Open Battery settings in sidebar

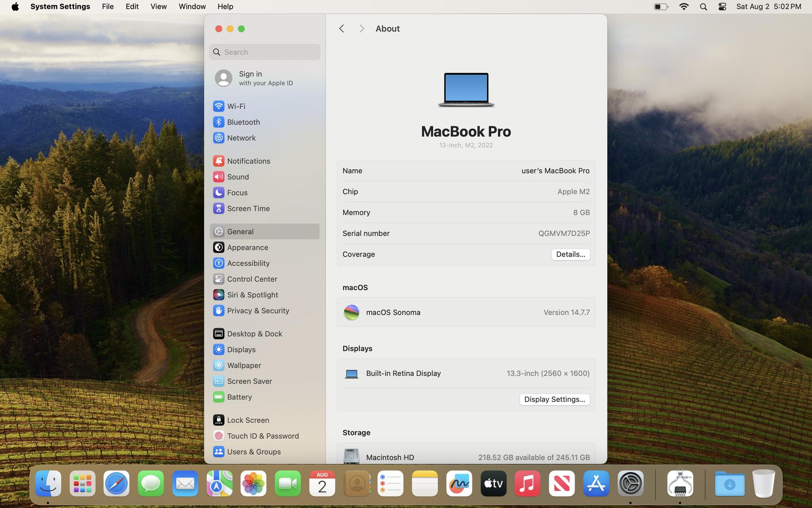265,397
